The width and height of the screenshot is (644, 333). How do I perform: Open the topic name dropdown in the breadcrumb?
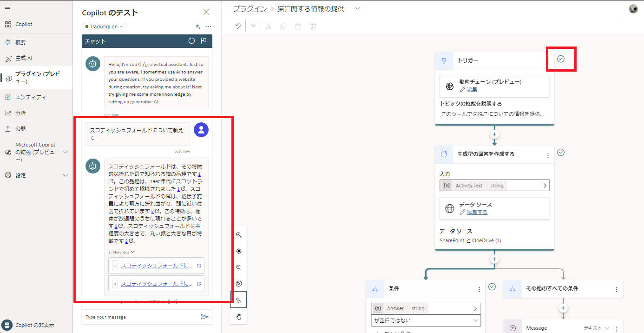coord(357,8)
